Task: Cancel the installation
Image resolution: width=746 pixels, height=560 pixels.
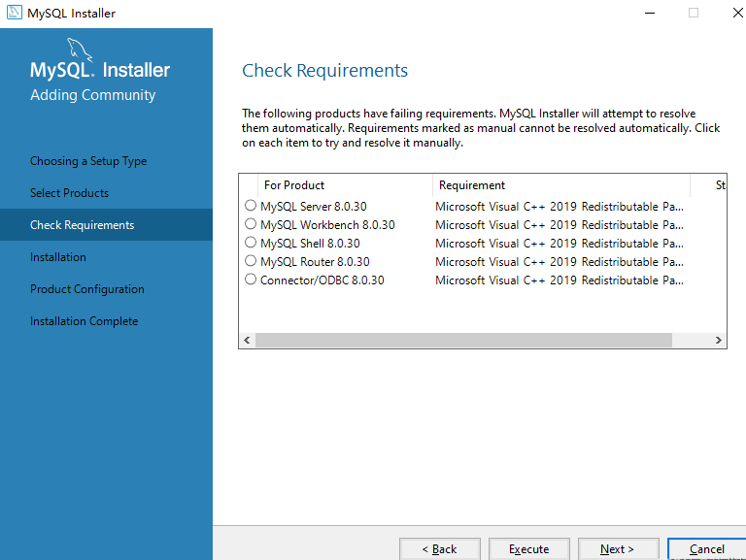Action: pyautogui.click(x=707, y=549)
